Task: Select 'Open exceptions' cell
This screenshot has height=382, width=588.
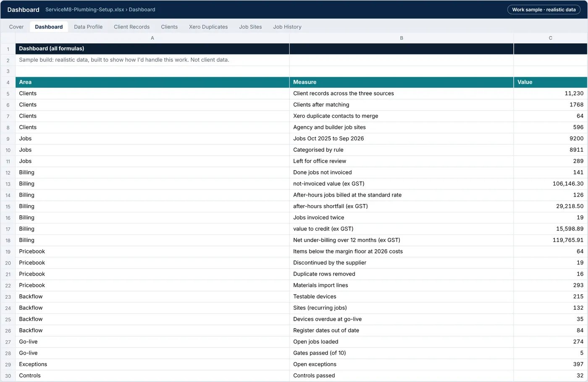Action: pyautogui.click(x=402, y=364)
